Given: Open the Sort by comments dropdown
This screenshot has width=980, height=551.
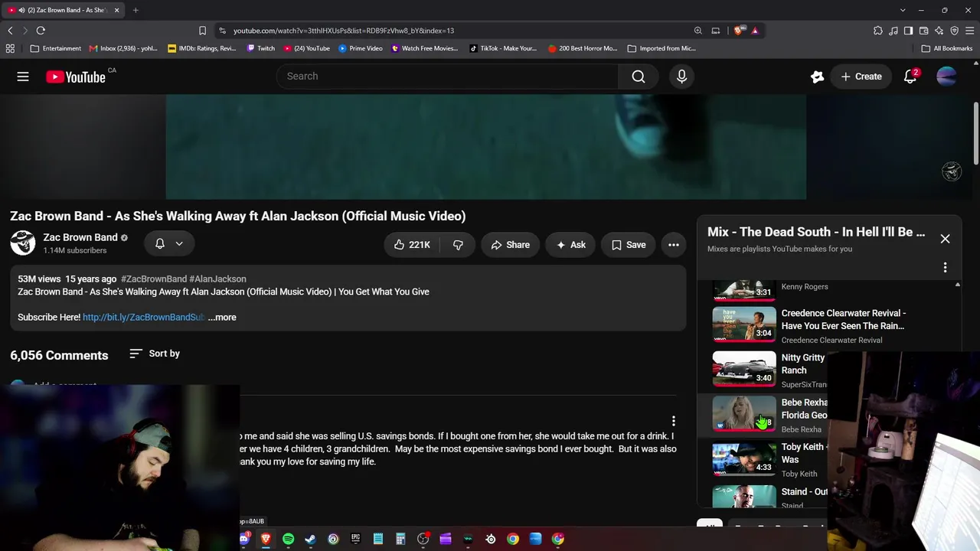Looking at the screenshot, I should click(x=155, y=354).
